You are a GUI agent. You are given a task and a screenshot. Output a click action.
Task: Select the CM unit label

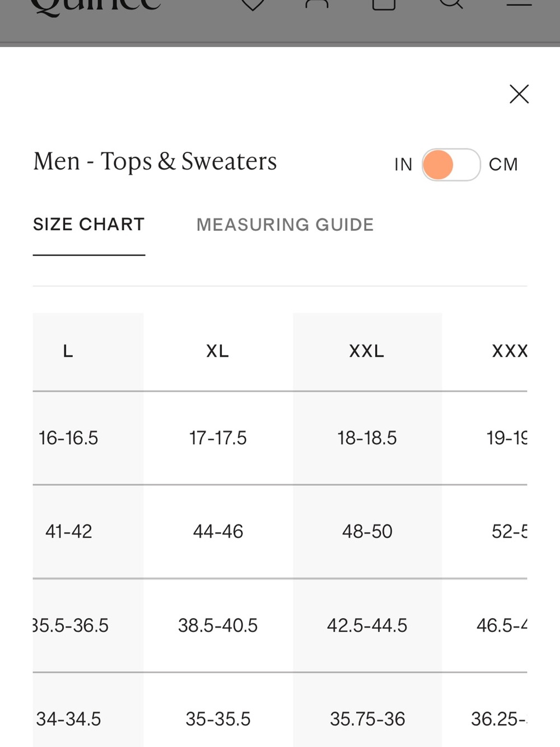coord(503,164)
